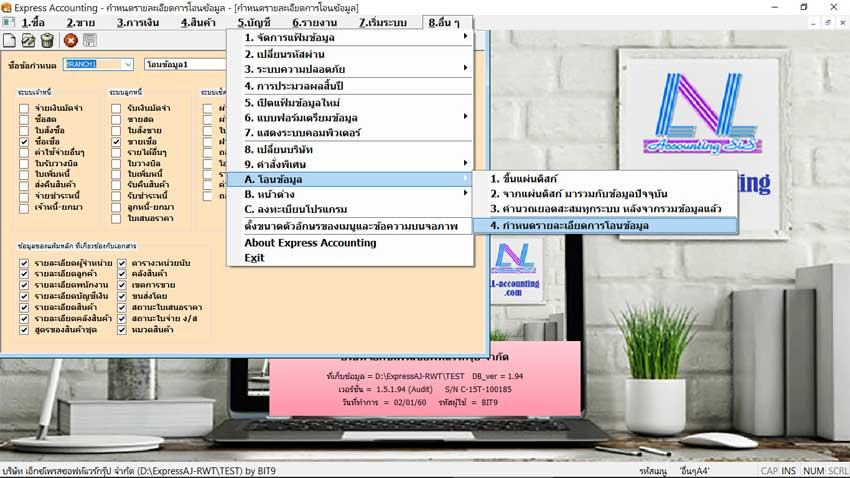Screen dimensions: 850x478
Task: Select 4. การประมวลผลสิ้นปี menu item
Action: pyautogui.click(x=350, y=86)
